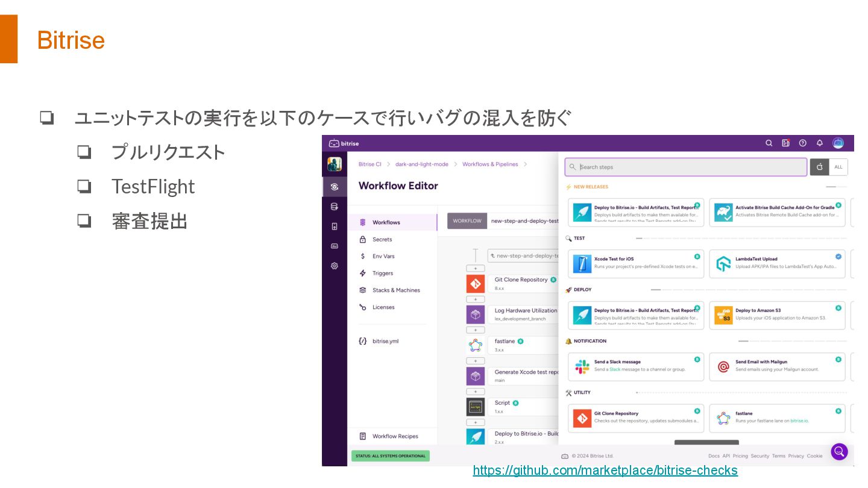Viewport: 868px width, 488px height.
Task: Open the user avatar in top bar
Action: pyautogui.click(x=838, y=143)
